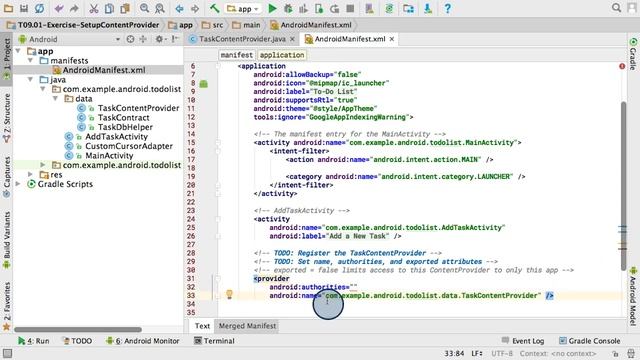Click the red error indicator at editor top right
The height and width of the screenshot is (360, 640).
pos(622,66)
